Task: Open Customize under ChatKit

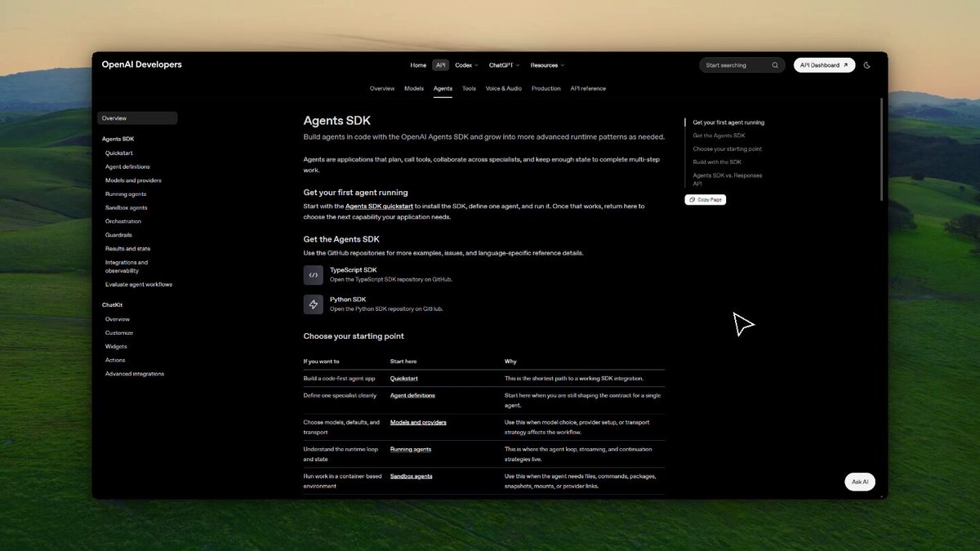Action: [x=119, y=333]
